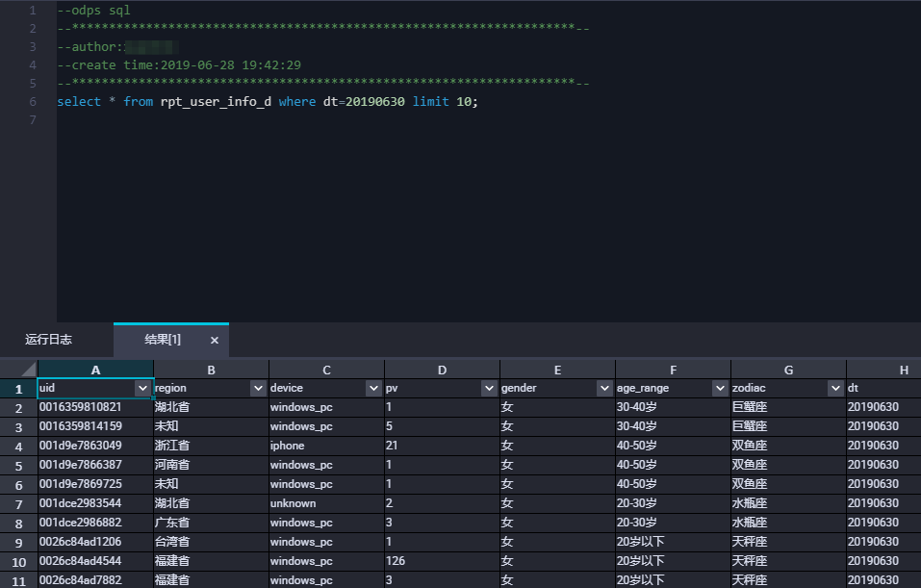Viewport: 921px width, 588px height.
Task: Click cell with uid 001d9e7869725
Action: [95, 484]
